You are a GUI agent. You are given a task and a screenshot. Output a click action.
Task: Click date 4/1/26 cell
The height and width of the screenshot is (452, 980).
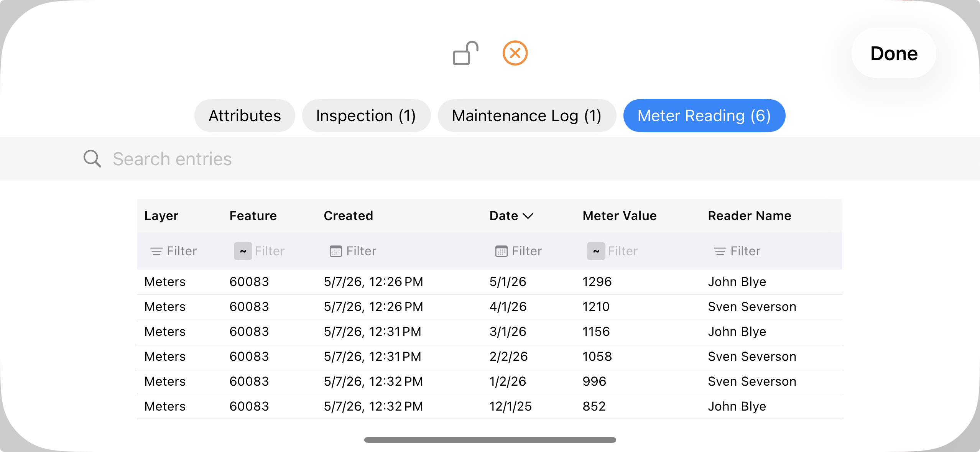[x=508, y=307]
